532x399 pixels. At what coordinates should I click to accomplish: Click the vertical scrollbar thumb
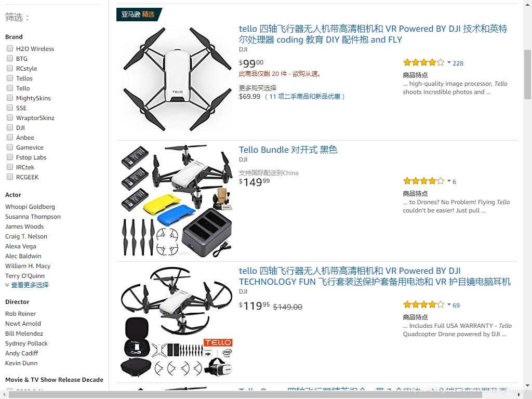tap(527, 74)
